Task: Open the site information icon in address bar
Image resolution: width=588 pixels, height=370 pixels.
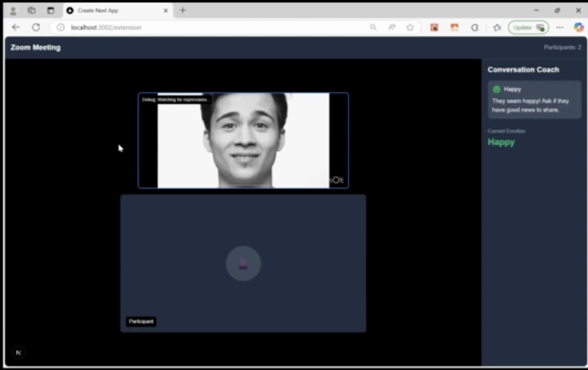Action: (61, 27)
